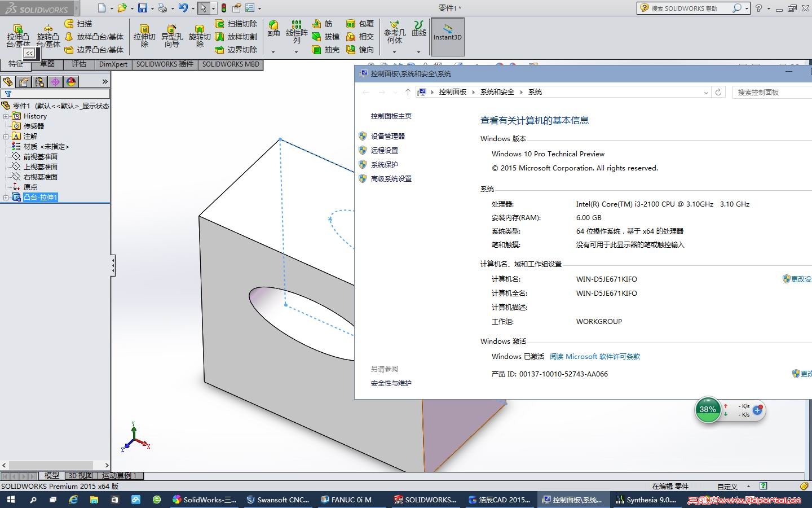Screen dimensions: 812x508
Task: Open 高级系统设置 (Advanced system settings) link
Action: 391,178
